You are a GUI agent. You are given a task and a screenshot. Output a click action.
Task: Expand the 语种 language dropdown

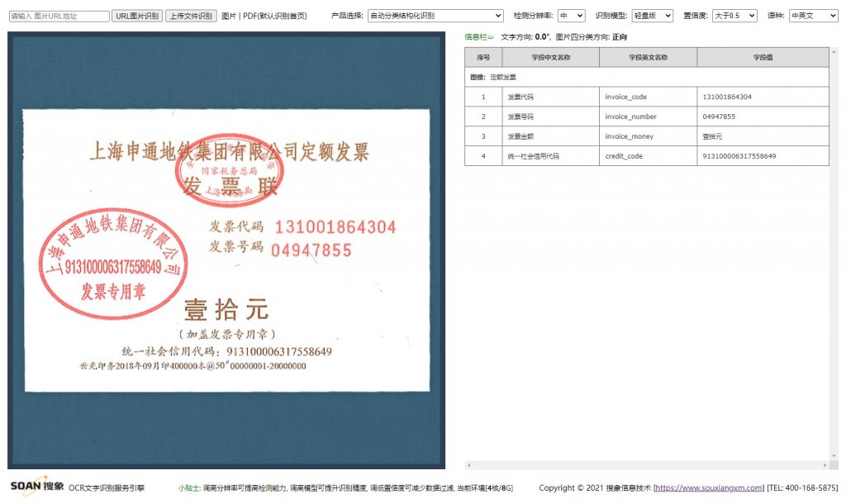tap(813, 16)
